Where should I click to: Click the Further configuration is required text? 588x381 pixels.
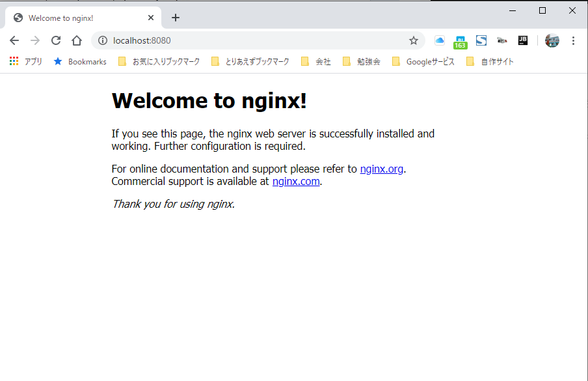tap(230, 147)
